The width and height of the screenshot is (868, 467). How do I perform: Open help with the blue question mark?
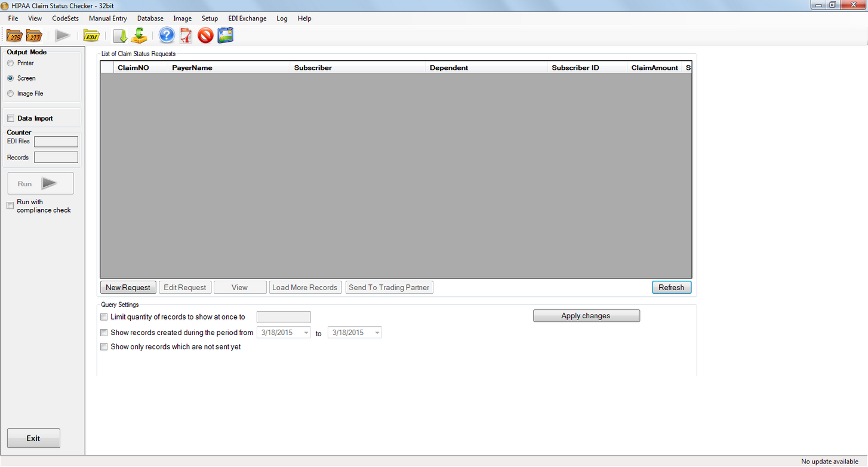click(167, 36)
